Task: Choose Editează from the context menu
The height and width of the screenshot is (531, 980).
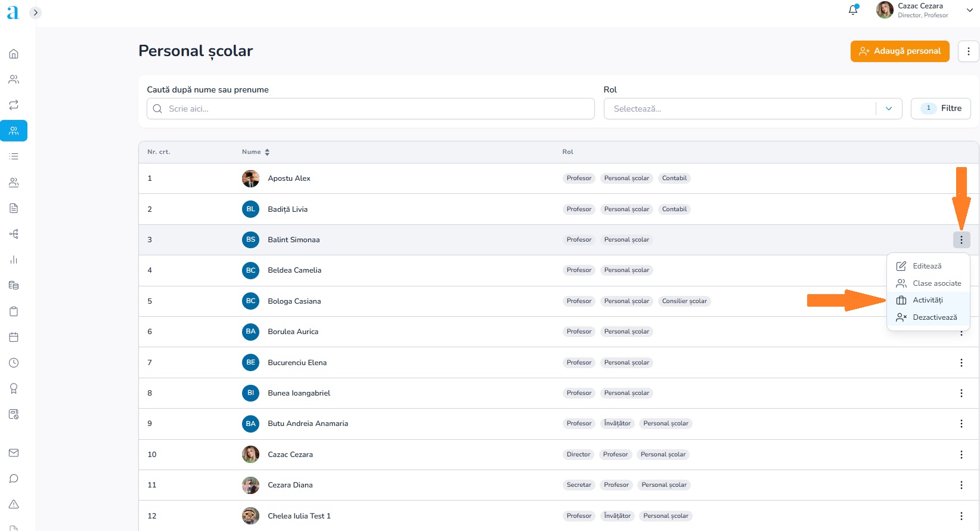Action: pyautogui.click(x=927, y=266)
